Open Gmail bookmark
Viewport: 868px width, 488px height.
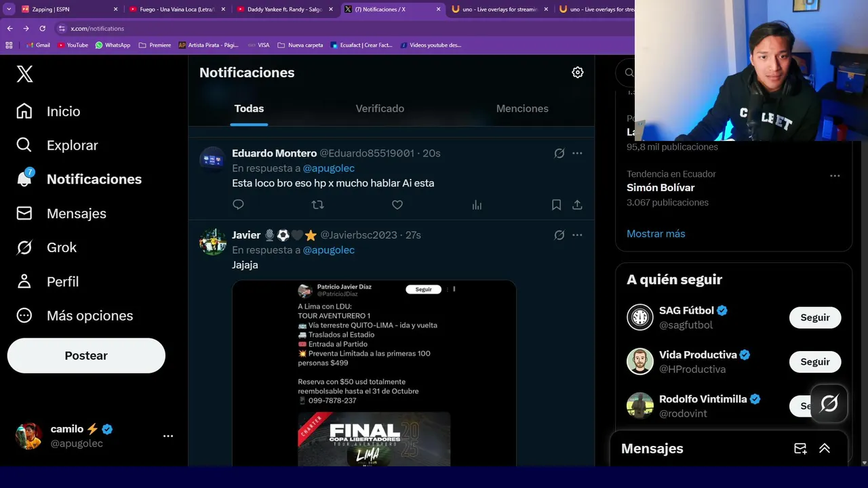[38, 45]
